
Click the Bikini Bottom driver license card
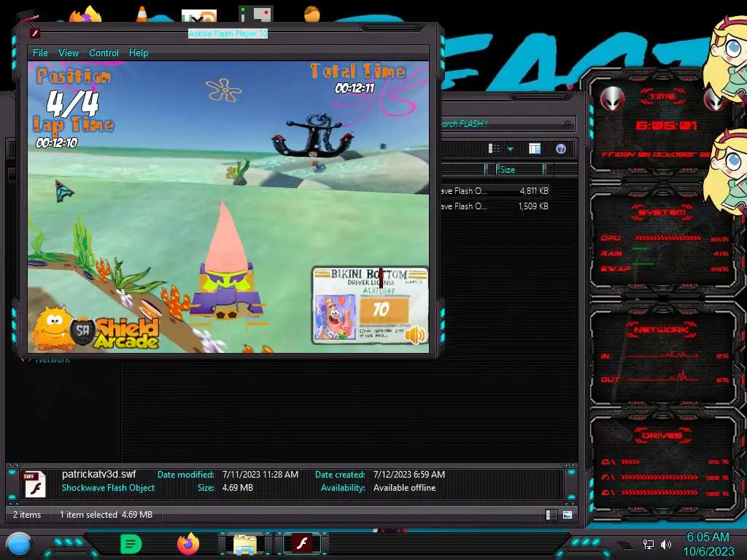click(x=370, y=305)
